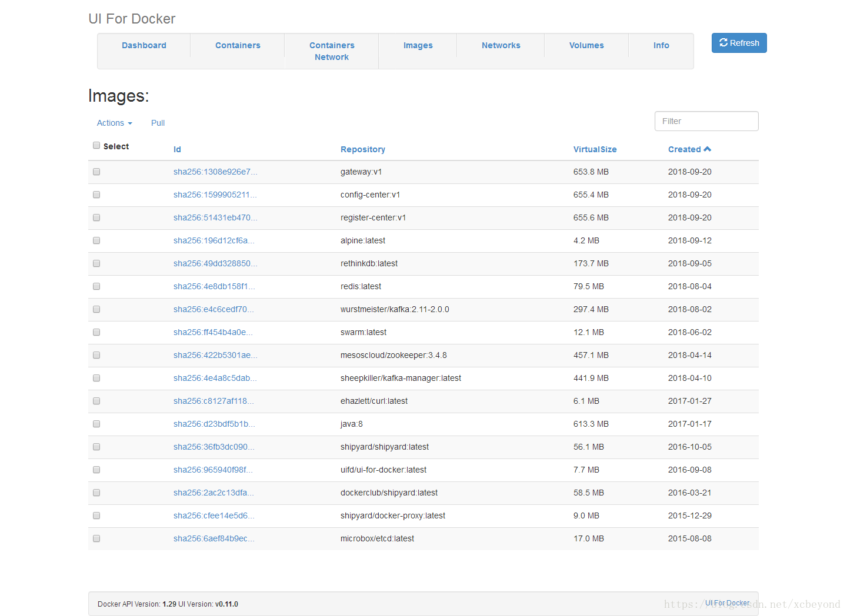The height and width of the screenshot is (616, 847).
Task: Click the Filter input field
Action: click(706, 121)
